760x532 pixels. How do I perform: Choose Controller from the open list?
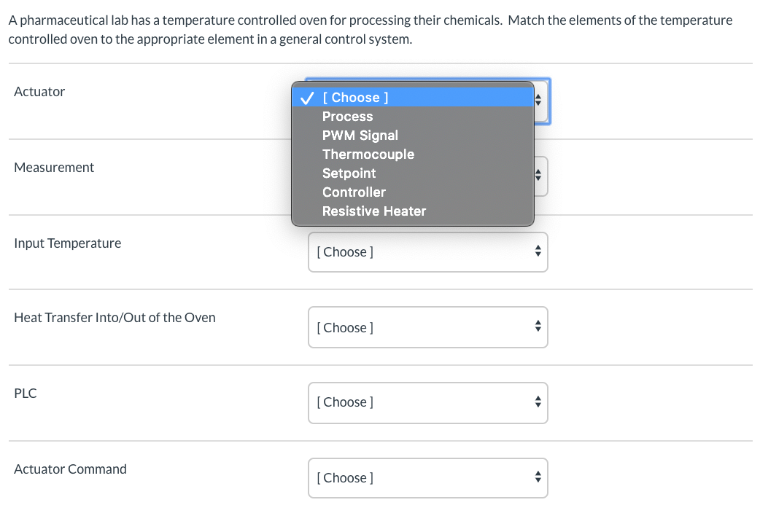[354, 192]
